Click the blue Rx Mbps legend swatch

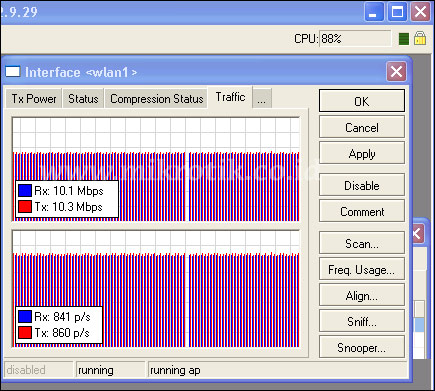tap(25, 191)
